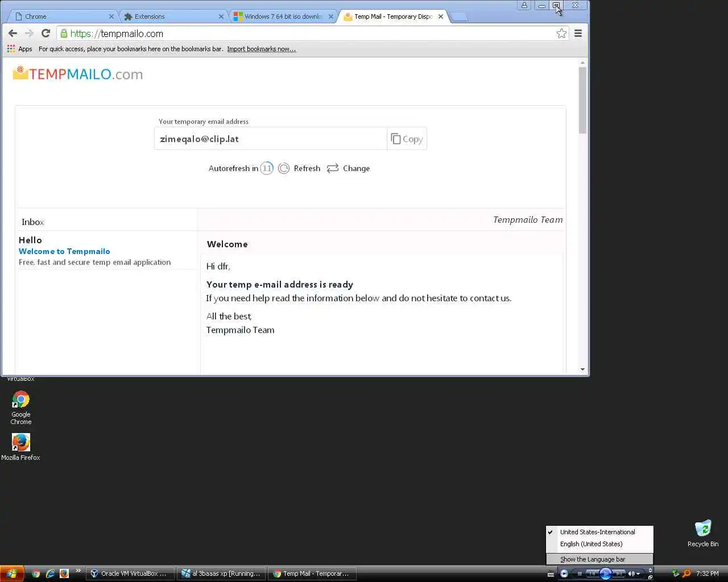
Task: Click scrollbar down arrow
Action: point(582,369)
